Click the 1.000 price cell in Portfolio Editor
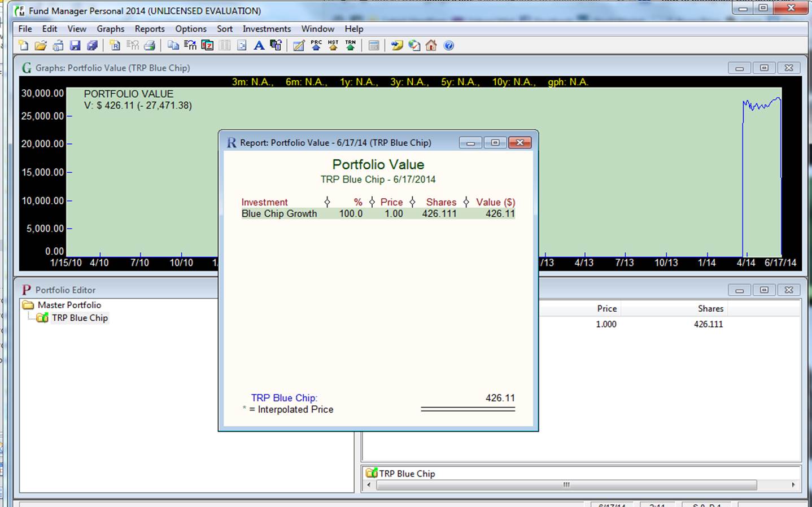 tap(606, 324)
